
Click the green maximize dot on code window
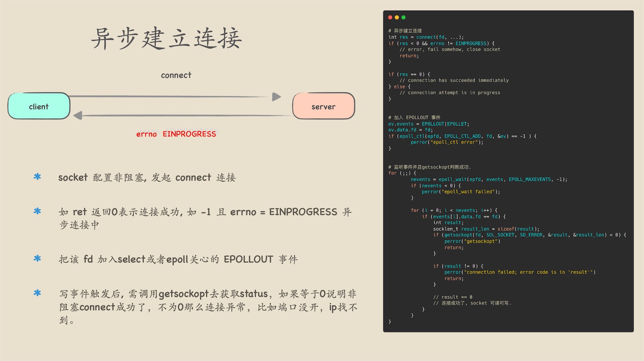coord(403,17)
